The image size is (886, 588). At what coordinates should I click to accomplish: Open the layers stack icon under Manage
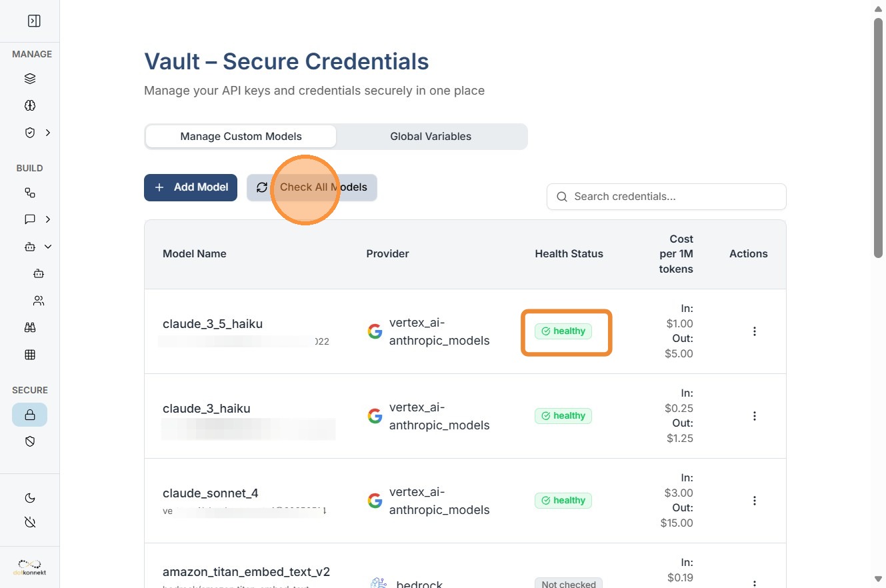tap(30, 79)
